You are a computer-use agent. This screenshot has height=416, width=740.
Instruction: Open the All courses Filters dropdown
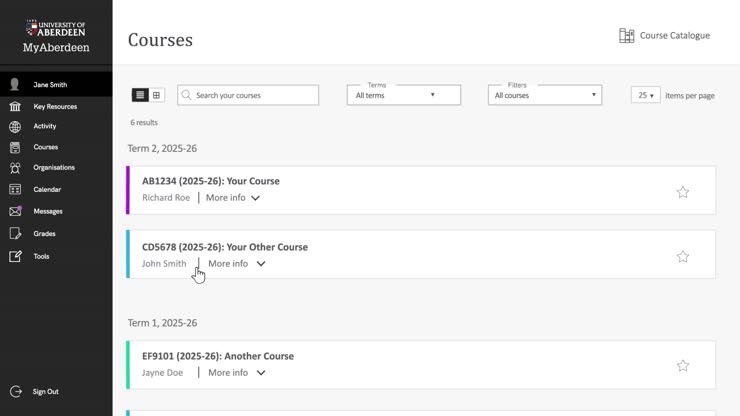[x=545, y=95]
